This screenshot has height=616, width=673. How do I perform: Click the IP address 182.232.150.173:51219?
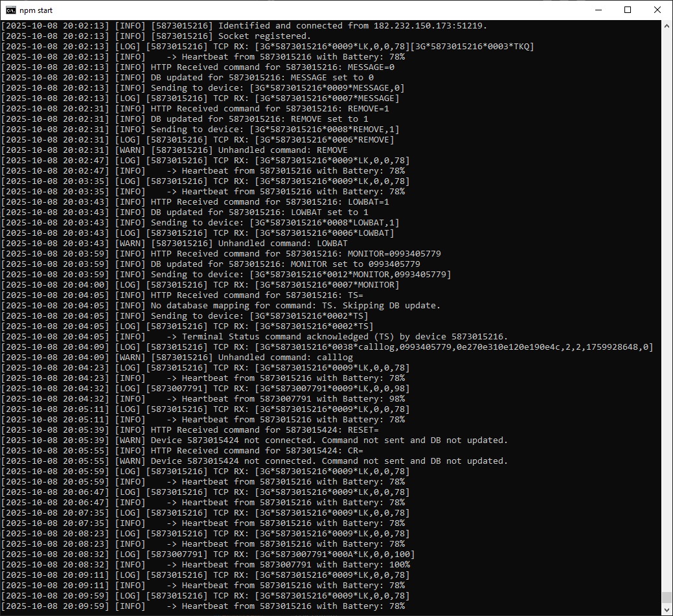[430, 26]
